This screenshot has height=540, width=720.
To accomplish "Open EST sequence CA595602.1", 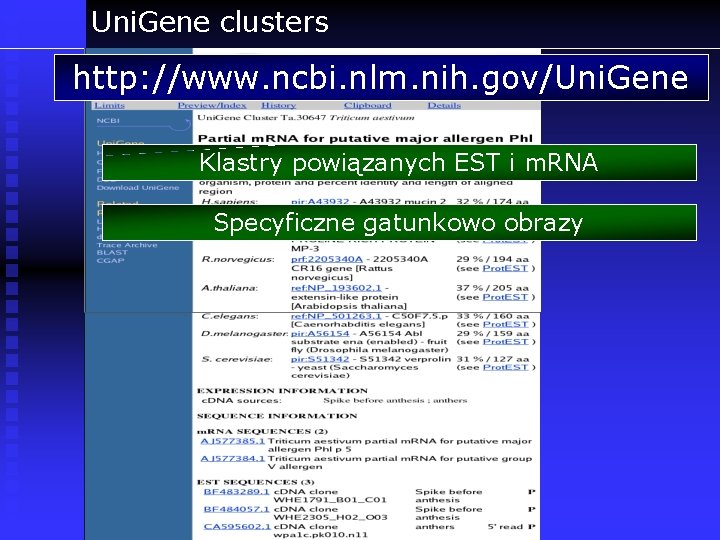I will click(x=237, y=526).
